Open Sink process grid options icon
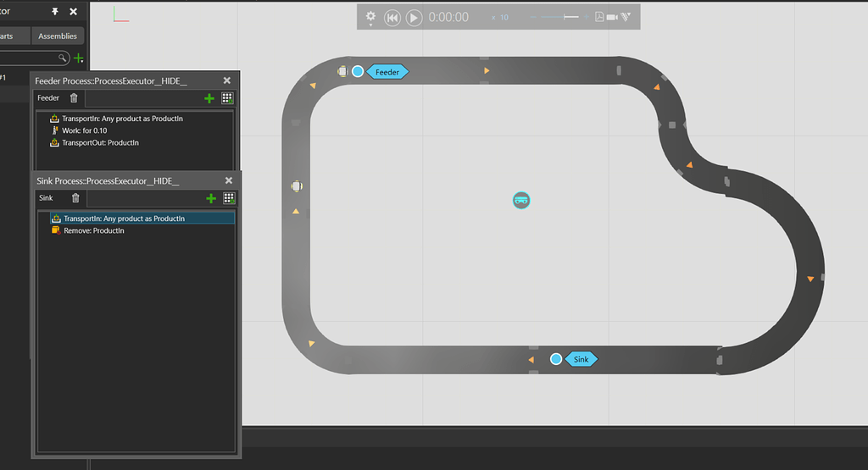The image size is (868, 470). 229,198
